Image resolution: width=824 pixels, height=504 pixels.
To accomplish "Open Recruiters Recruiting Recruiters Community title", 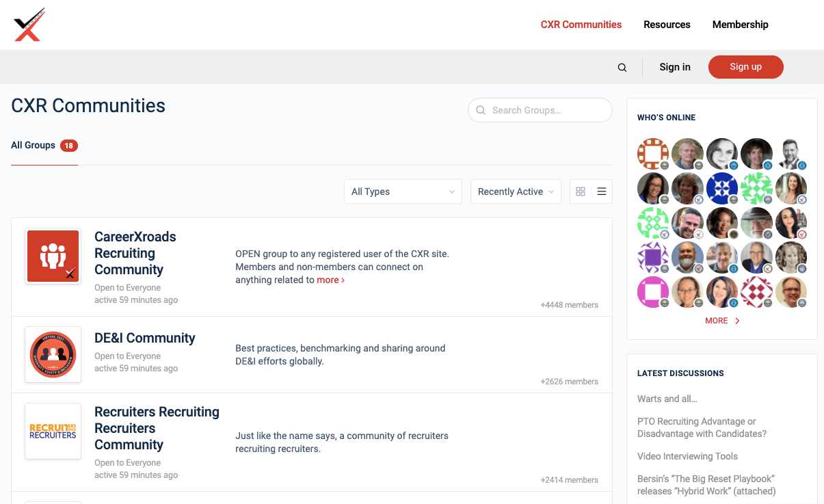I will pyautogui.click(x=157, y=428).
